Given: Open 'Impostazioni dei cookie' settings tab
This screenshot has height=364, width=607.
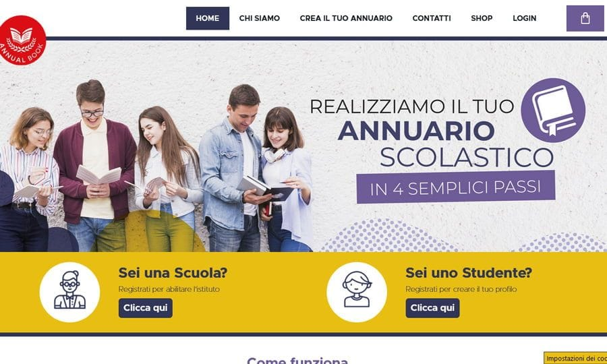Looking at the screenshot, I should coord(576,358).
